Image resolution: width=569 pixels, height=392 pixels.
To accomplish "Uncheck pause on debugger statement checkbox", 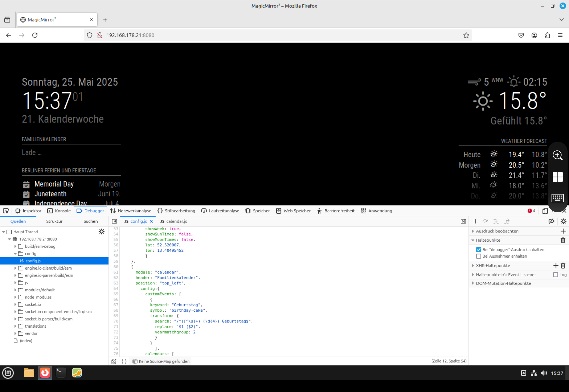I will click(x=478, y=250).
